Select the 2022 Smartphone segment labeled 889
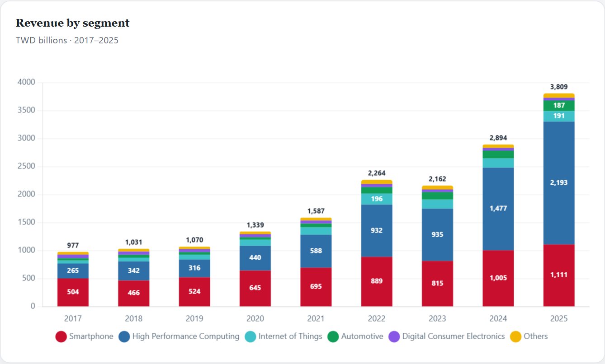605x364 pixels. click(x=377, y=282)
